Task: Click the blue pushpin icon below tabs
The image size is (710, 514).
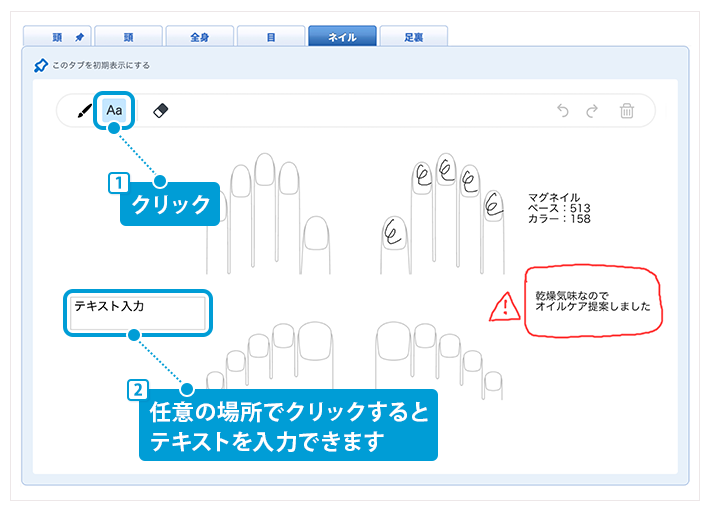Action: coord(40,65)
